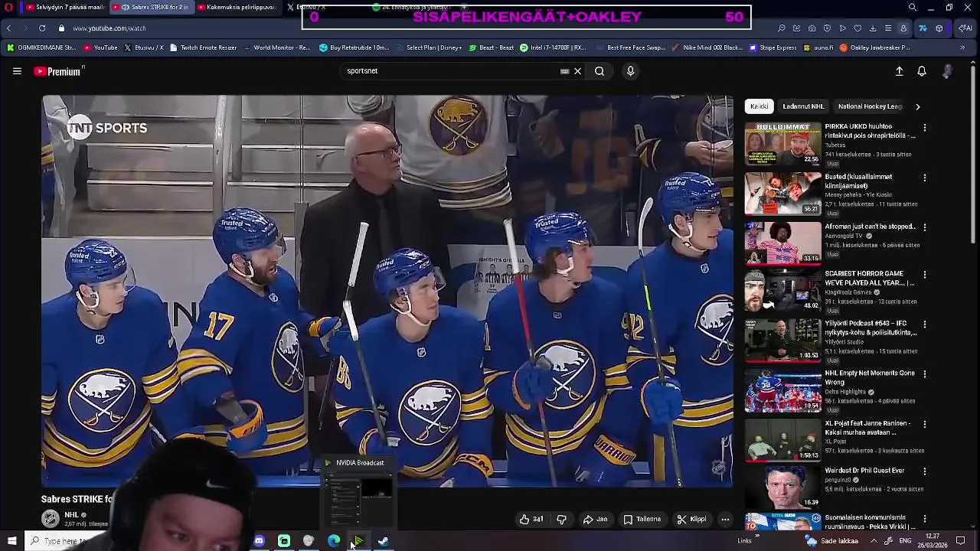Open options for NHL Empty Net Moments
Screen dimensions: 980x551
click(925, 374)
